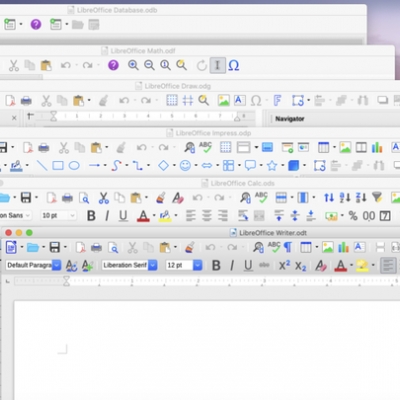Viewport: 400px width, 400px height.
Task: Click the Omega special character icon in Math
Action: tap(234, 65)
